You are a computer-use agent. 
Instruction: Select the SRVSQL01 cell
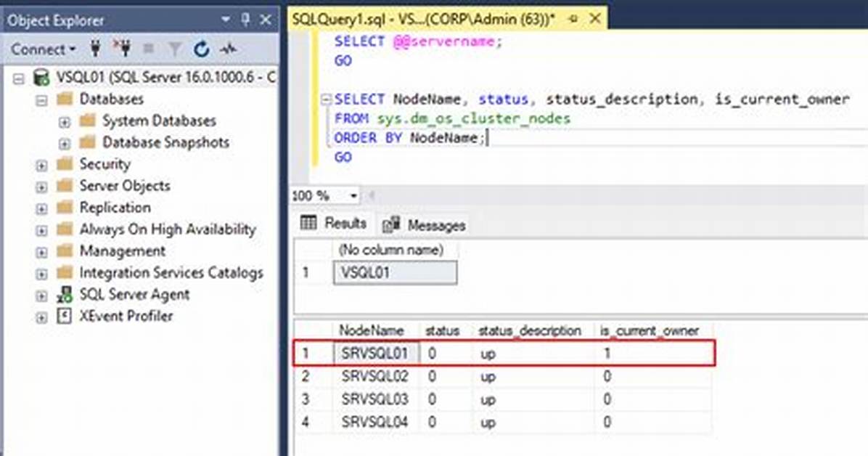tap(376, 354)
